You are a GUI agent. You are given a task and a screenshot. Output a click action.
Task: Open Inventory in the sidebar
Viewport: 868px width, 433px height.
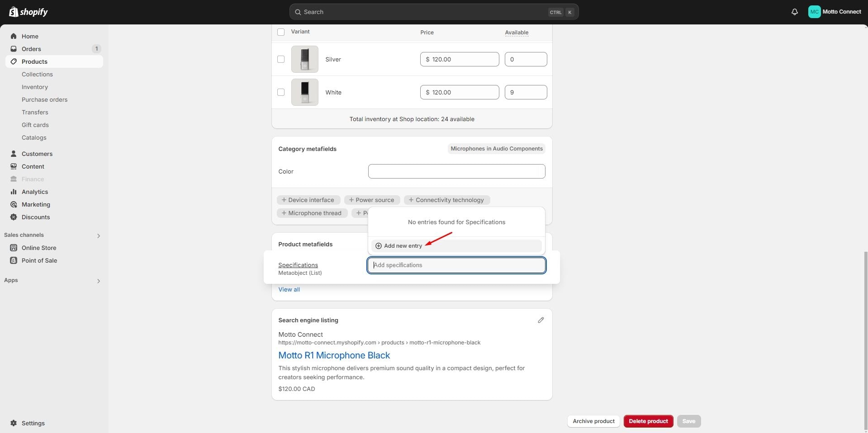point(34,87)
